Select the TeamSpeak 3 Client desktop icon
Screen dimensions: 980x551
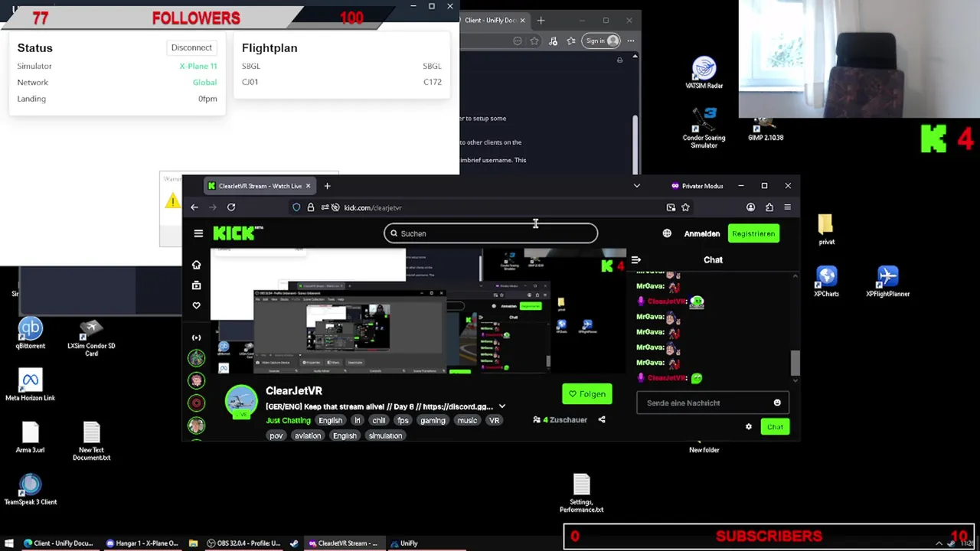[x=30, y=490]
